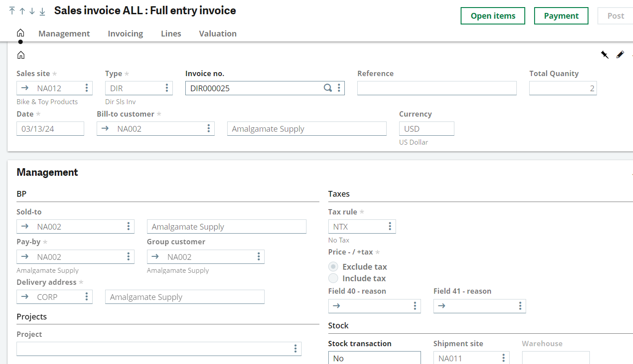The width and height of the screenshot is (633, 364).
Task: Click the pin icon in header panel
Action: coord(604,55)
